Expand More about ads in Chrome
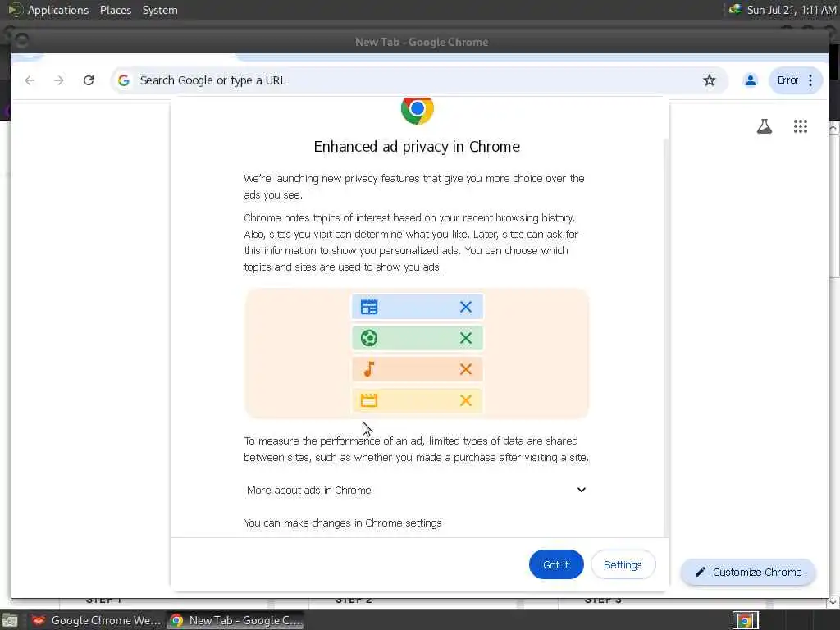 click(416, 490)
